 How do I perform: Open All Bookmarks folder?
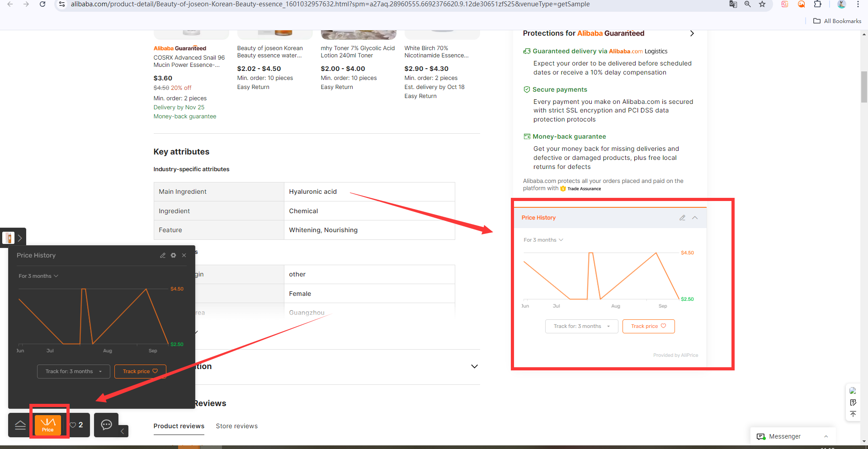[x=837, y=21]
